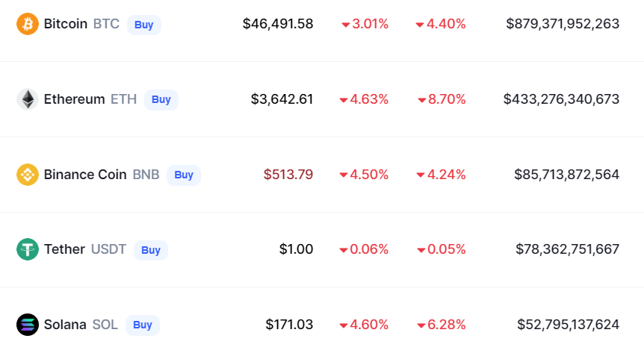Click Ethereum market cap $433,276,340,673
This screenshot has width=644, height=359.
click(x=562, y=99)
